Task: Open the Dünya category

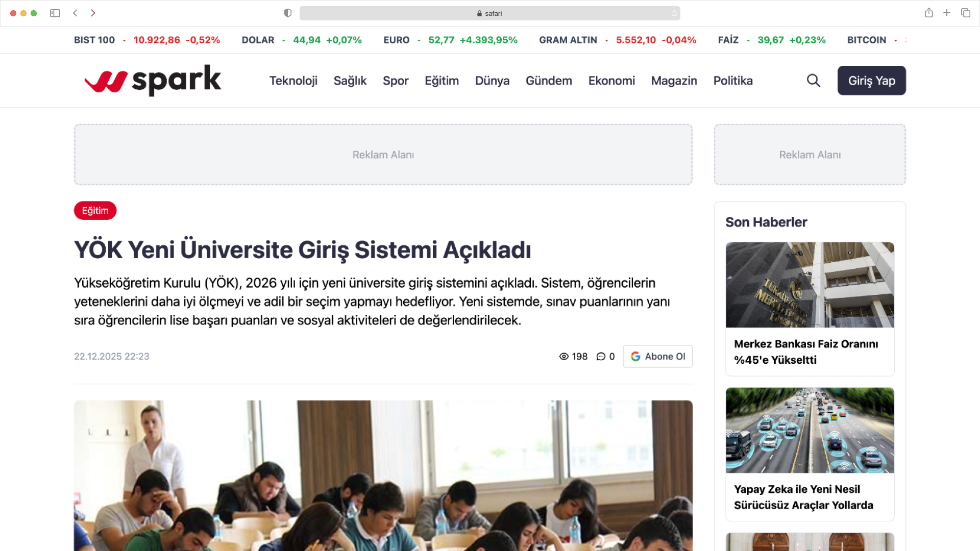Action: 492,81
